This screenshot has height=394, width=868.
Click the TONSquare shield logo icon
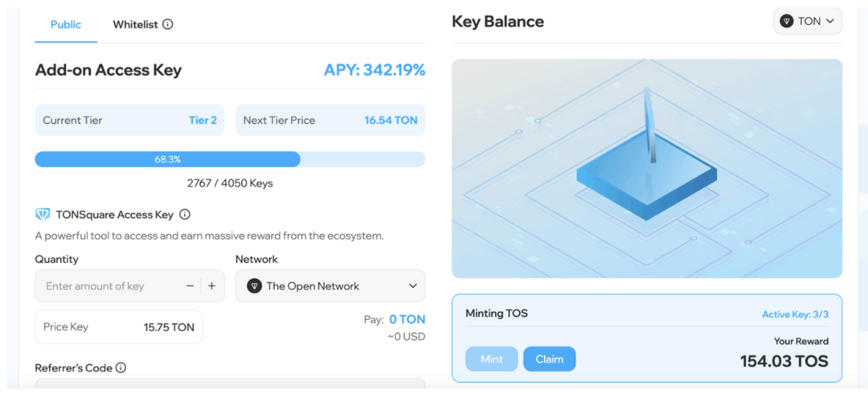tap(43, 215)
